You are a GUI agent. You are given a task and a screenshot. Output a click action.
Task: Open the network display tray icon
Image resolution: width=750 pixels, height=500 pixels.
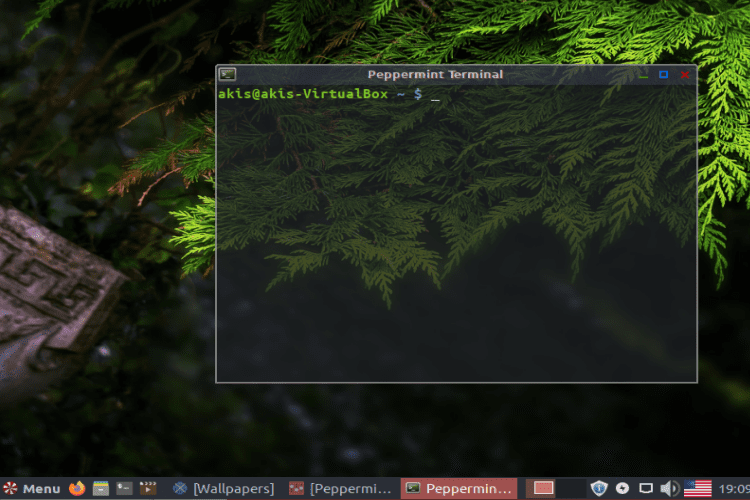[646, 489]
